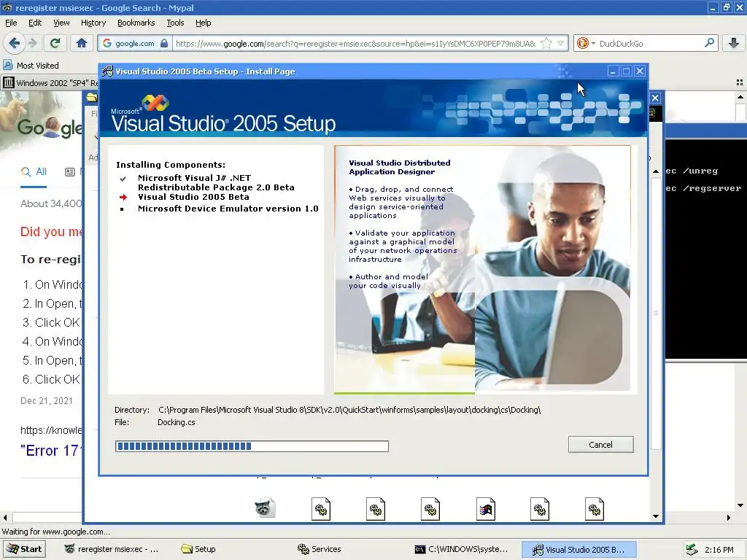747x560 pixels.
Task: Click the Google logo on results page
Action: 50,127
